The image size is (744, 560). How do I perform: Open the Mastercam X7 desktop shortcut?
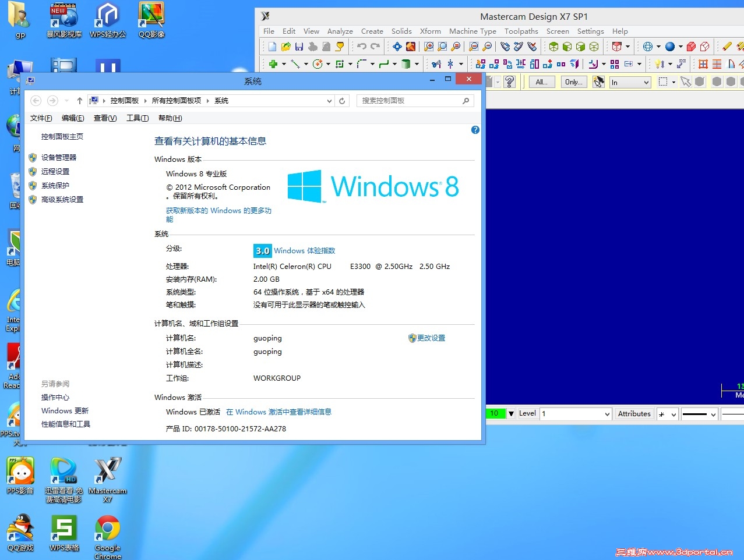108,480
